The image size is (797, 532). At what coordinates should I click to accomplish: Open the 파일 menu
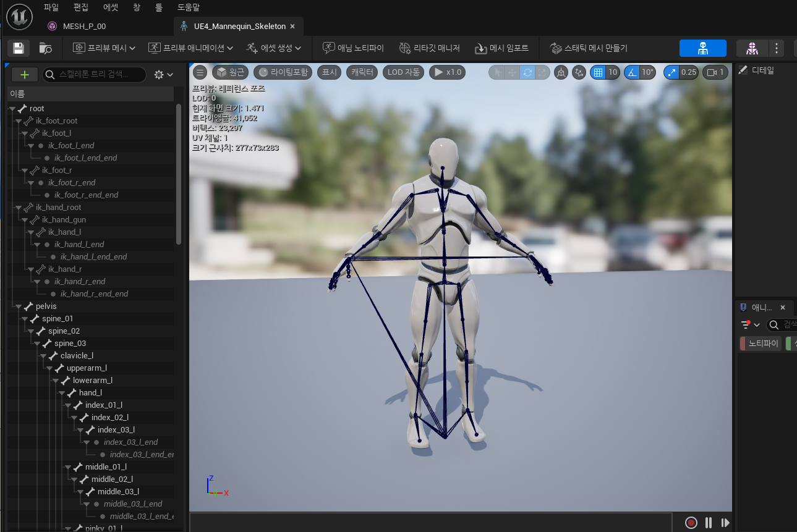pyautogui.click(x=51, y=7)
